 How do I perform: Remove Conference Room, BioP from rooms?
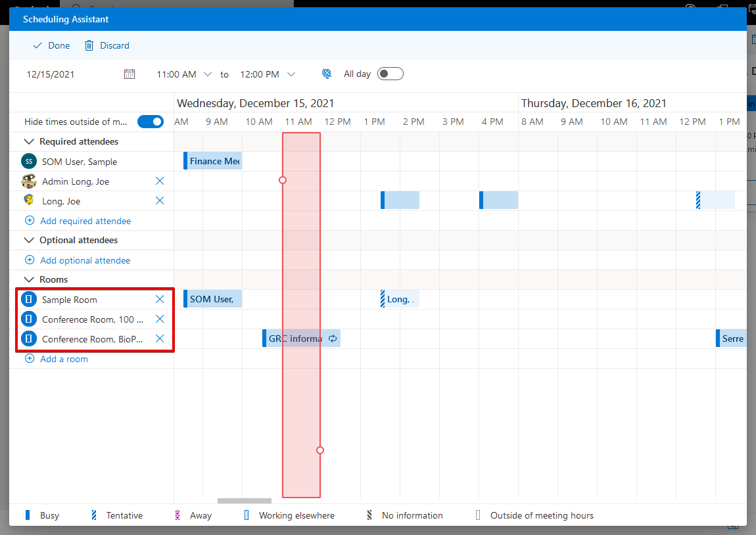(159, 338)
